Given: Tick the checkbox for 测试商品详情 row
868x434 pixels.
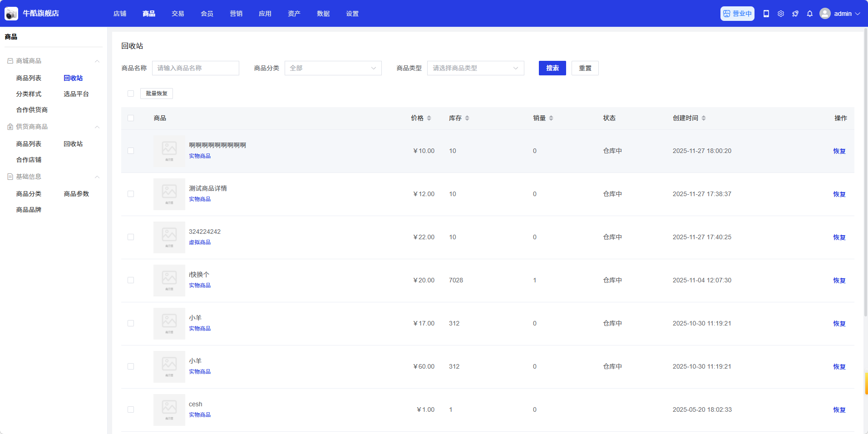Looking at the screenshot, I should pos(131,194).
